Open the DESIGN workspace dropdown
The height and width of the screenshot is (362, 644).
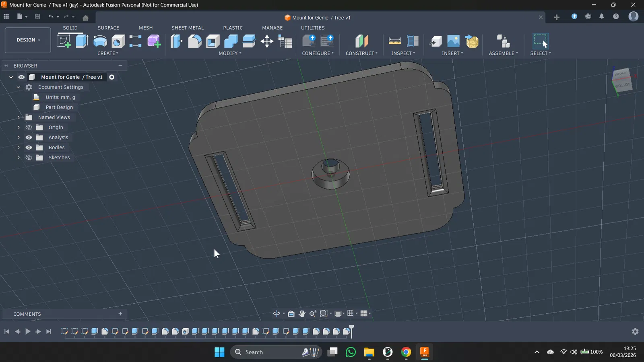pos(28,40)
